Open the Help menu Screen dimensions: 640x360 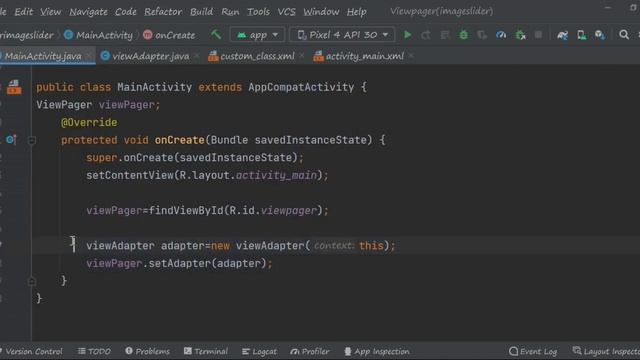pyautogui.click(x=356, y=12)
